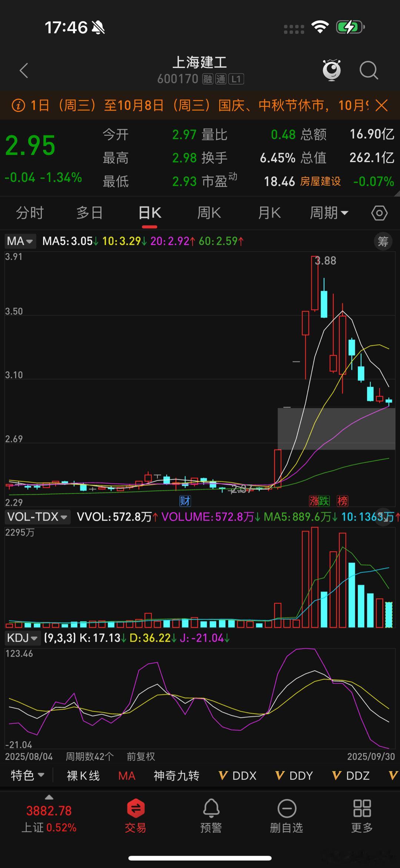Open chart settings hexagon icon
The image size is (400, 868).
(x=379, y=213)
